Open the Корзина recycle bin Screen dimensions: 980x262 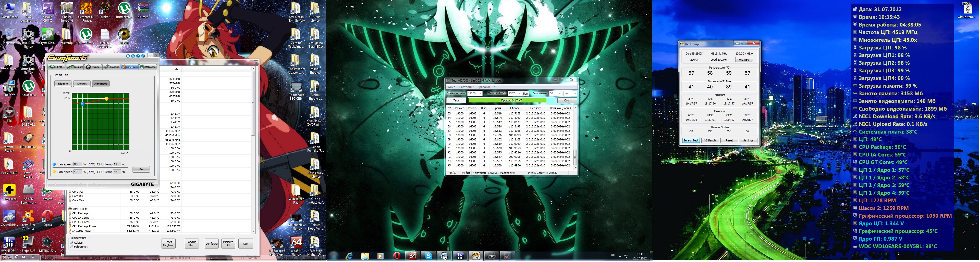click(x=9, y=36)
